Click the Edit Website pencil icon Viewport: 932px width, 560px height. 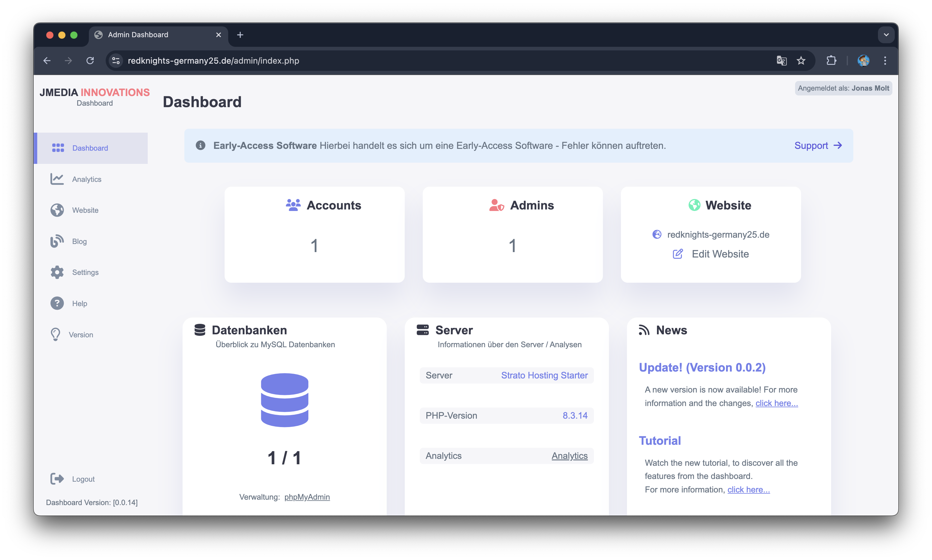pos(678,254)
